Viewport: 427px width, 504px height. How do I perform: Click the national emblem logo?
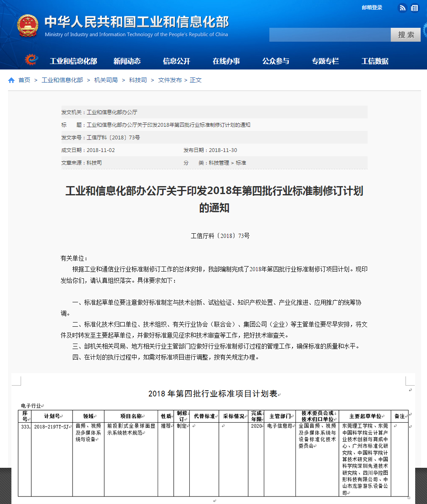[x=27, y=26]
